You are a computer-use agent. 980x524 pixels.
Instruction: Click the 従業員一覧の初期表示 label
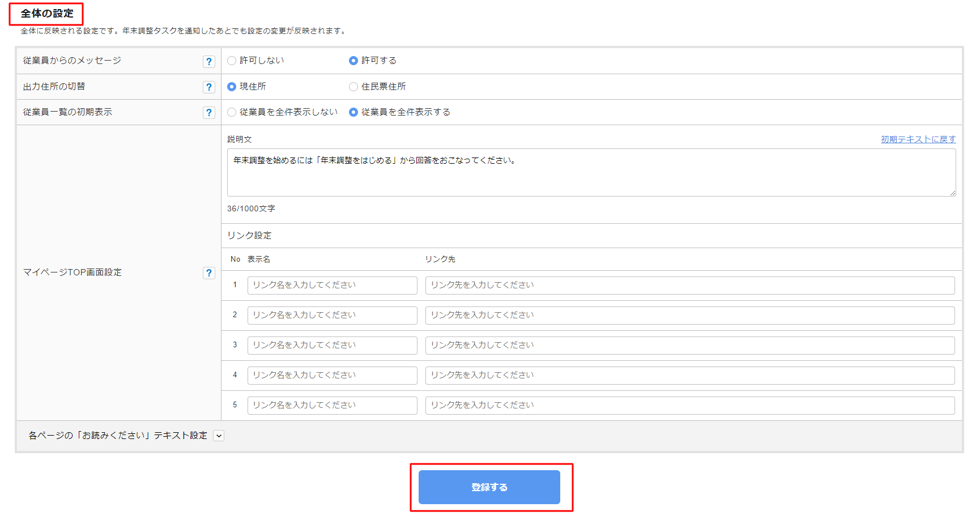(67, 112)
